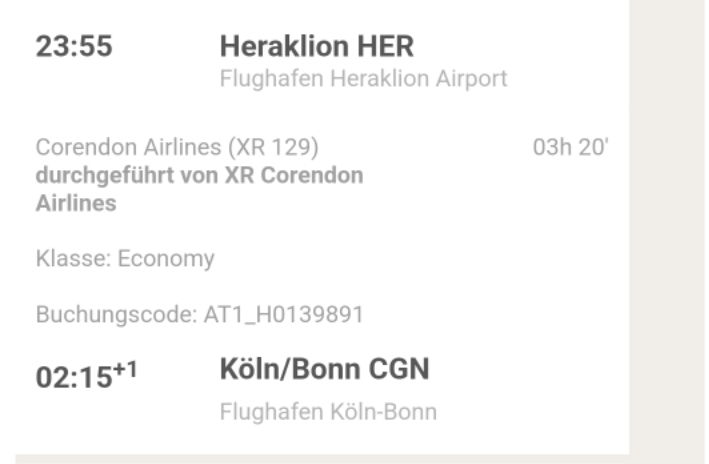
Task: Click the word Heraklion in the heading
Action: 284,46
